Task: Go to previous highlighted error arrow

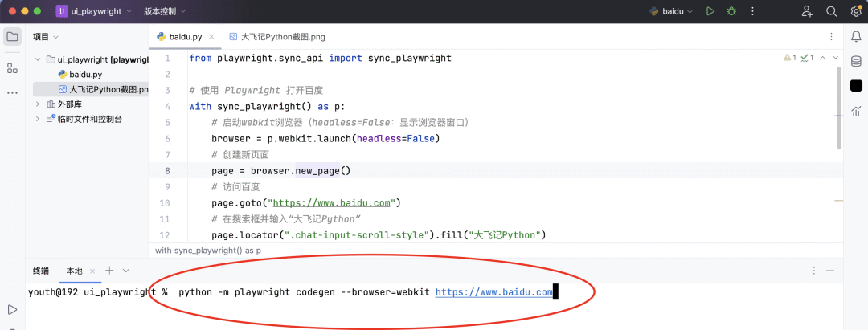Action: coord(823,58)
